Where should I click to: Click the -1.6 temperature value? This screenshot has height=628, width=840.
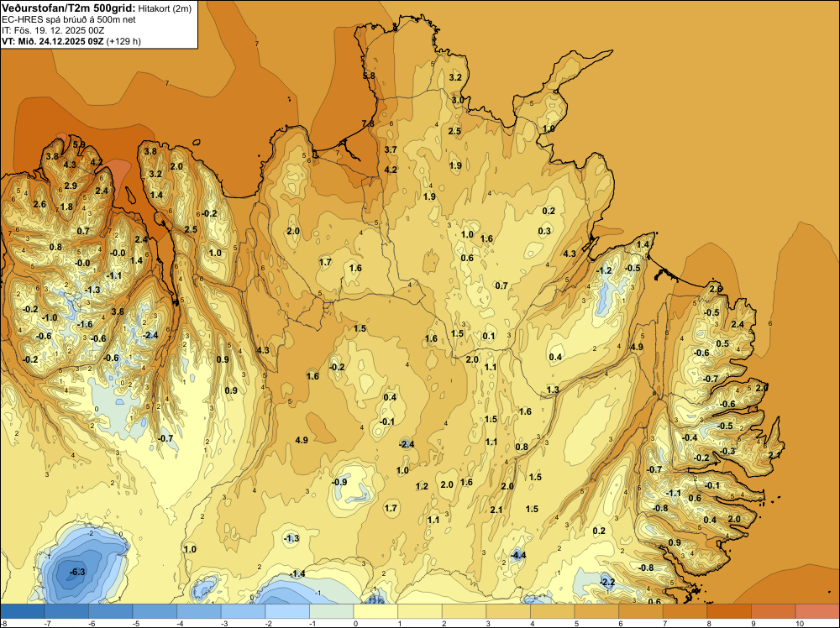[x=85, y=324]
